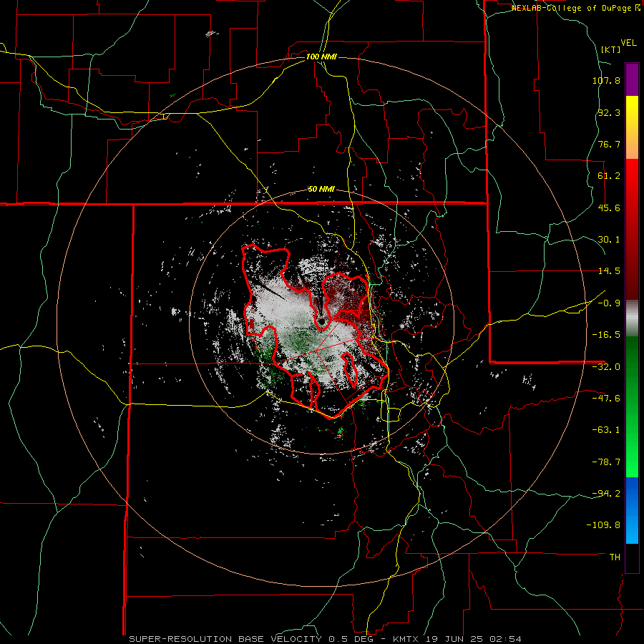Click the NEXLAB-College of DuPage watermark text
The width and height of the screenshot is (644, 644).
pos(572,8)
